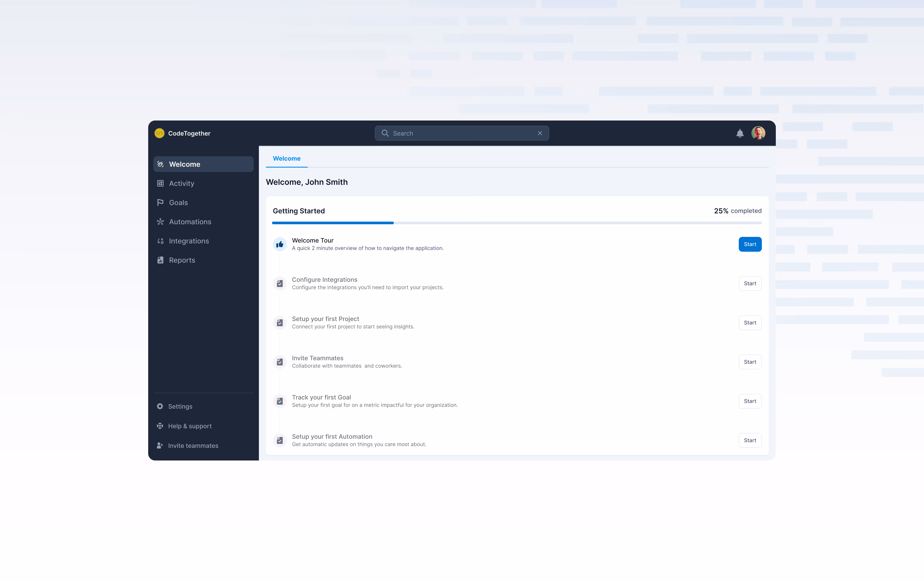Start Track your first Goal

(750, 401)
